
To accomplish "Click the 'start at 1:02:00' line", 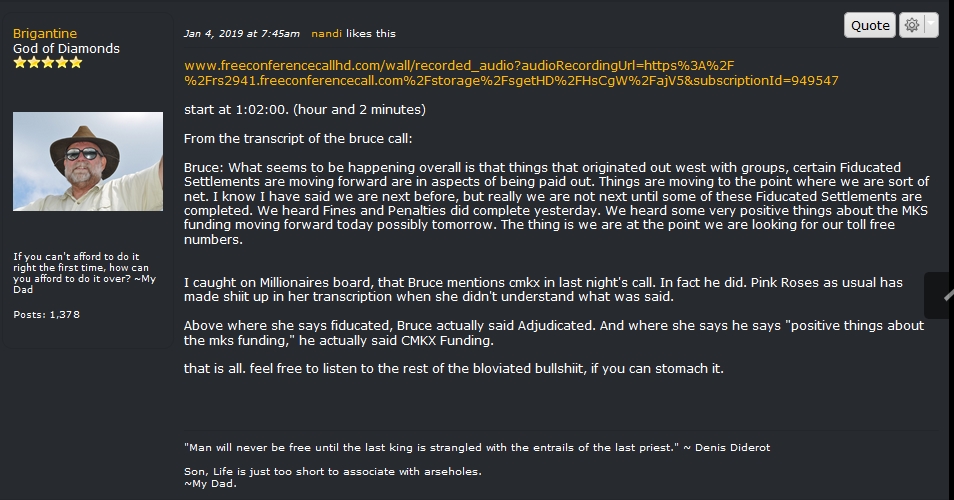I will [x=305, y=109].
